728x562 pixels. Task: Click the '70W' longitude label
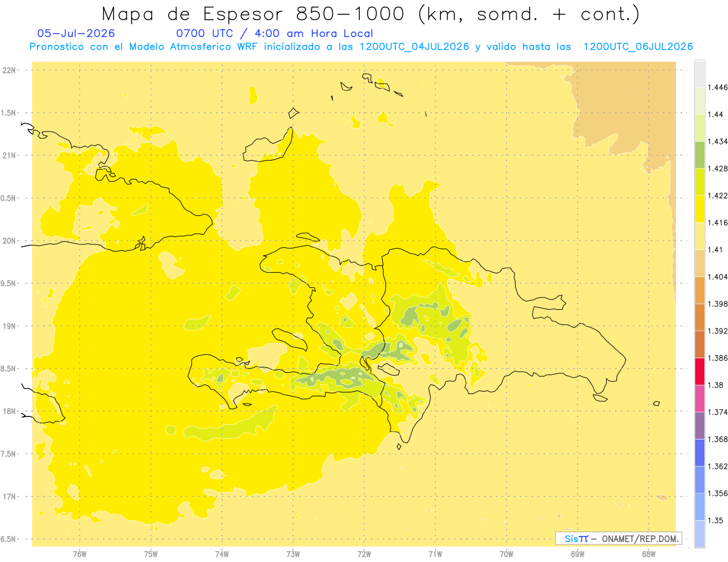[x=507, y=554]
